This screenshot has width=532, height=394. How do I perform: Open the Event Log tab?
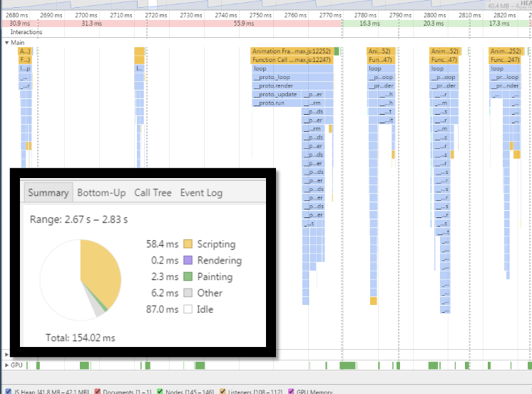(201, 192)
